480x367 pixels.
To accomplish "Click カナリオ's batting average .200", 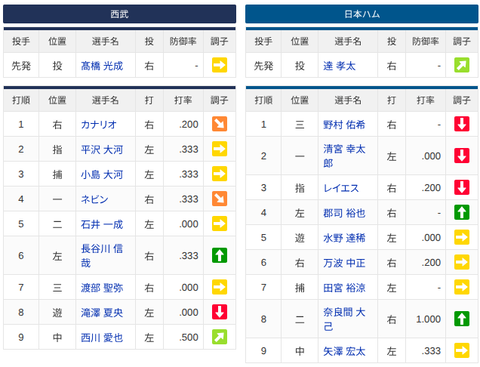I will pos(189,124).
